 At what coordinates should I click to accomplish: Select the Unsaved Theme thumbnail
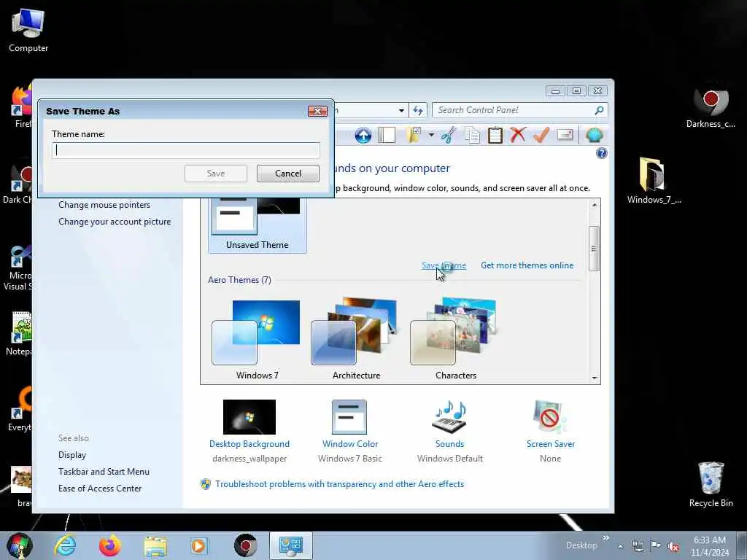click(x=258, y=225)
